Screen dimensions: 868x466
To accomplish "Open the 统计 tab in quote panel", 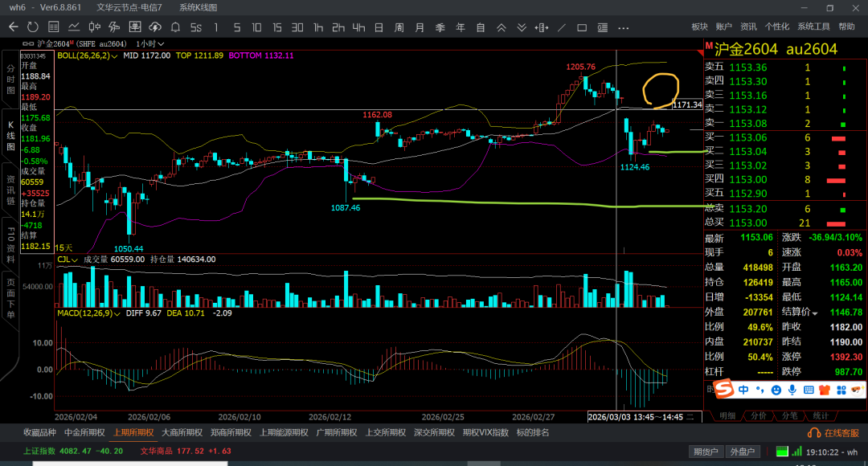I will pos(821,415).
